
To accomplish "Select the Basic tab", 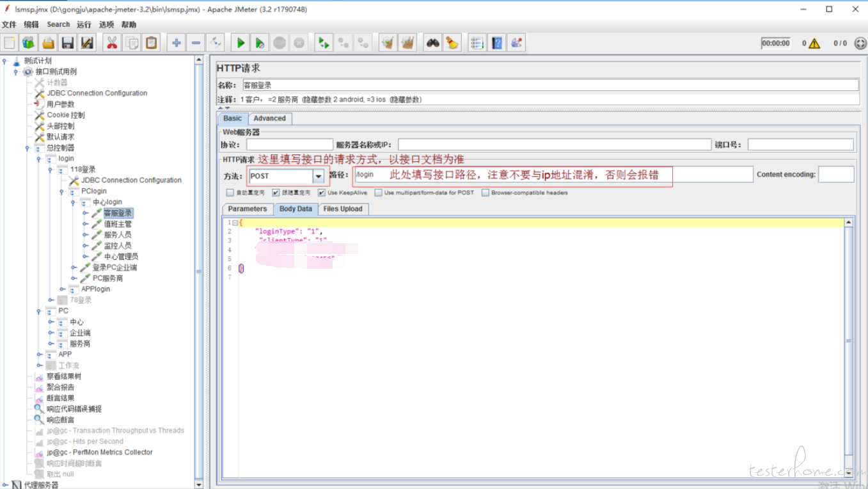I will point(233,118).
